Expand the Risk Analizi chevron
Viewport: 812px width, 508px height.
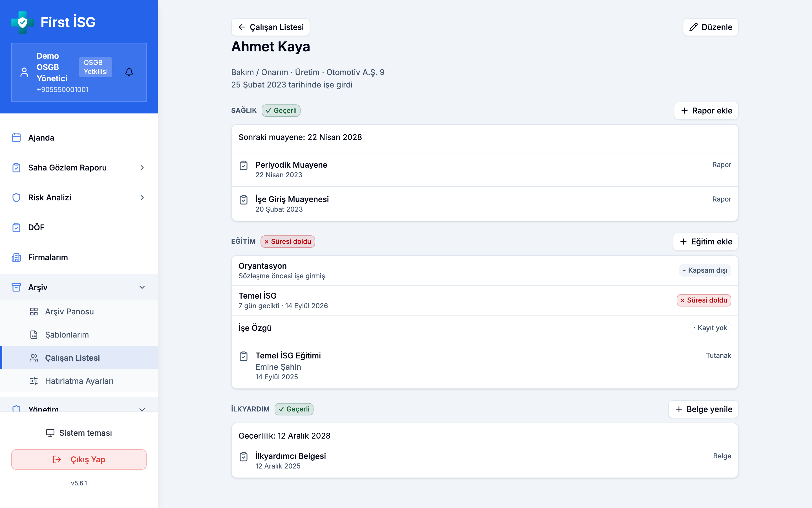(142, 198)
